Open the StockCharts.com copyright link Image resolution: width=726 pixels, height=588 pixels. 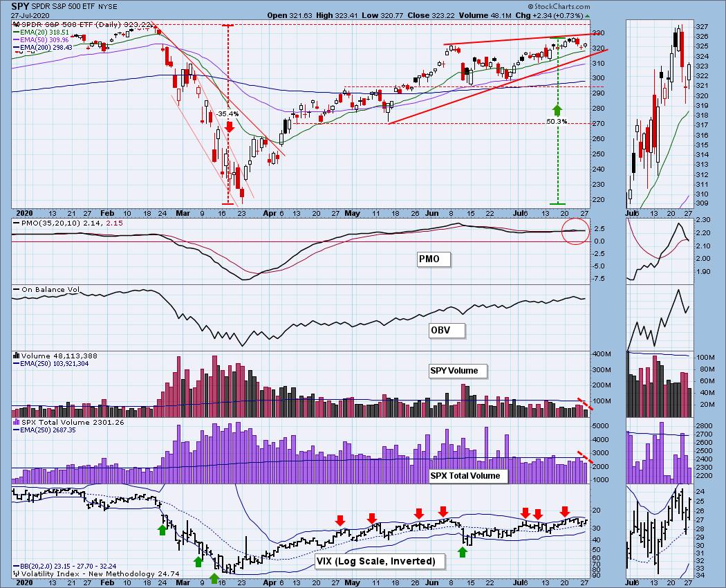(560, 6)
